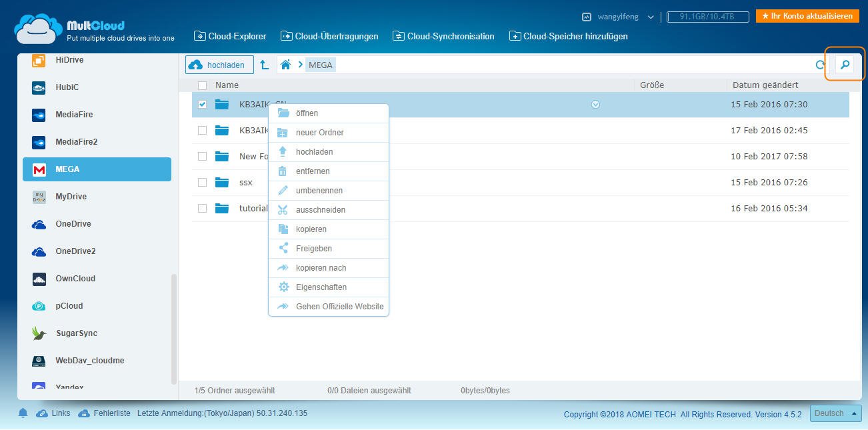Check the box for 17 Feb 2016 folder
The width and height of the screenshot is (868, 430).
(x=202, y=130)
